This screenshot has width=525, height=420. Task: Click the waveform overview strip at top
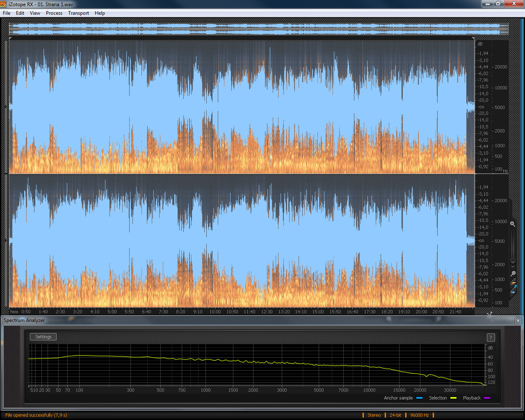(258, 29)
